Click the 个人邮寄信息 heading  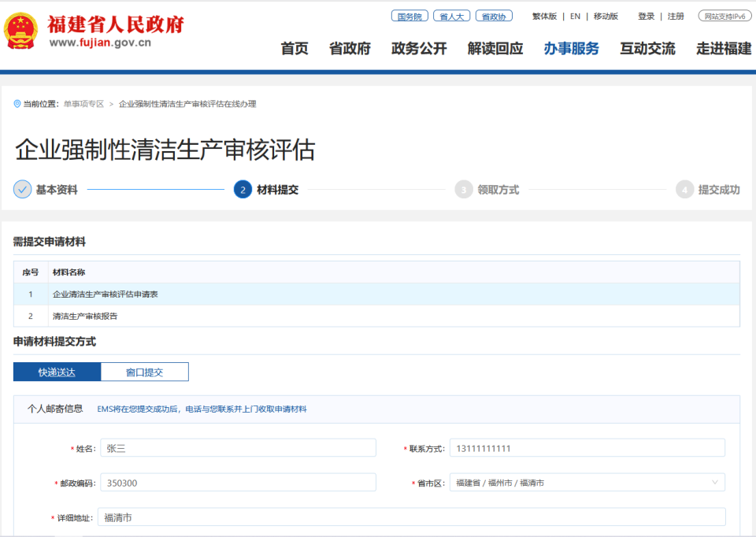coord(55,409)
